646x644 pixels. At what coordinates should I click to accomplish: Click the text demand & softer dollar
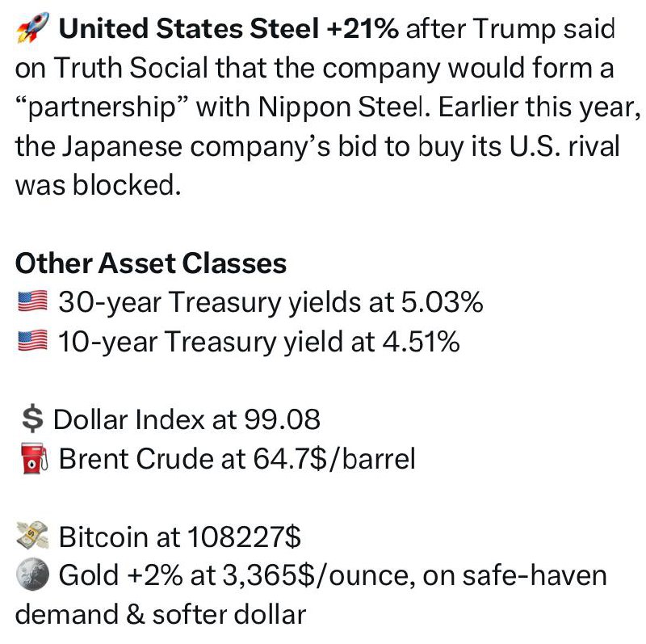[x=161, y=614]
